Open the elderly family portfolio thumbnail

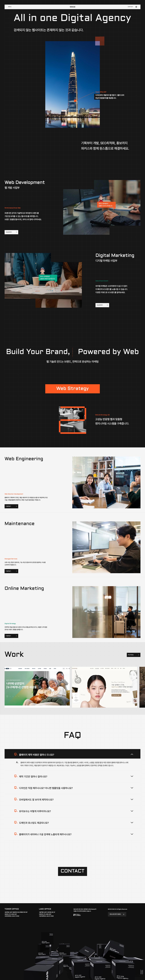pyautogui.click(x=37, y=687)
